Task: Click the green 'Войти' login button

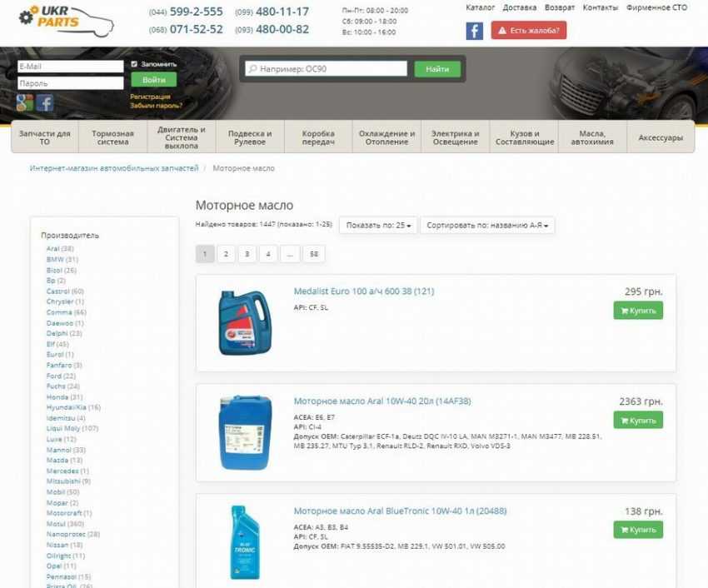Action: (x=153, y=80)
